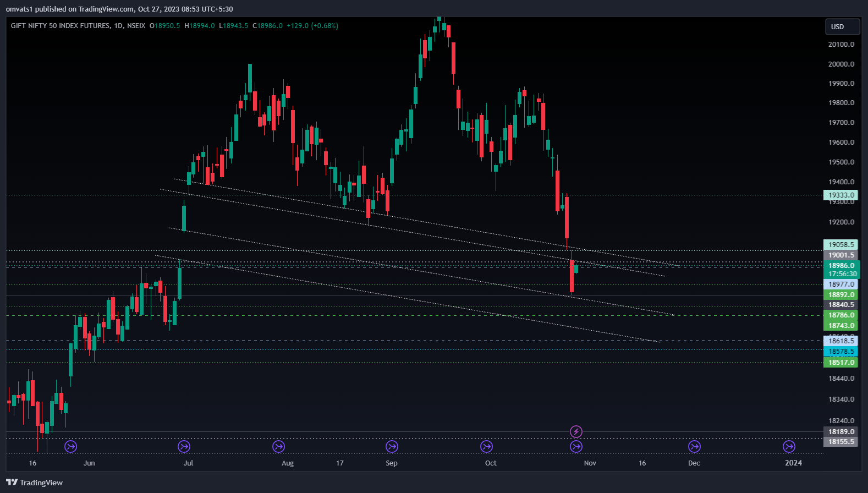Select the 18155.5 price level label
868x493 pixels.
coord(841,441)
